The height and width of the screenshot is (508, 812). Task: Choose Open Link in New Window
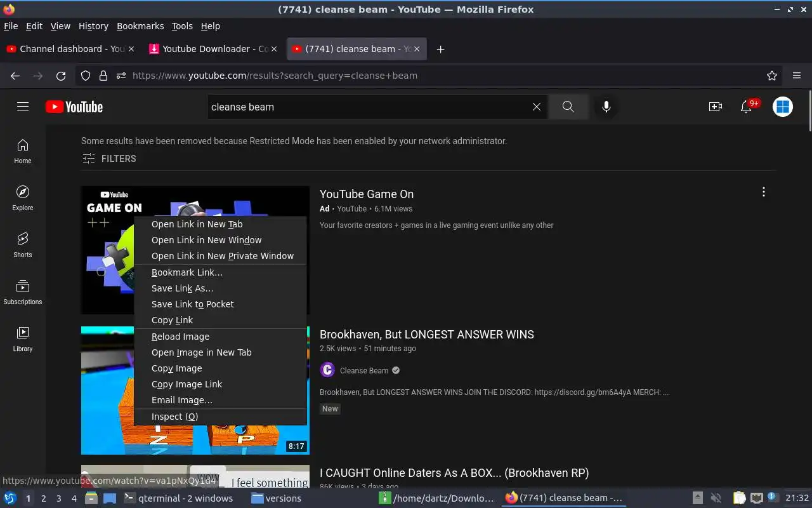tap(221, 240)
